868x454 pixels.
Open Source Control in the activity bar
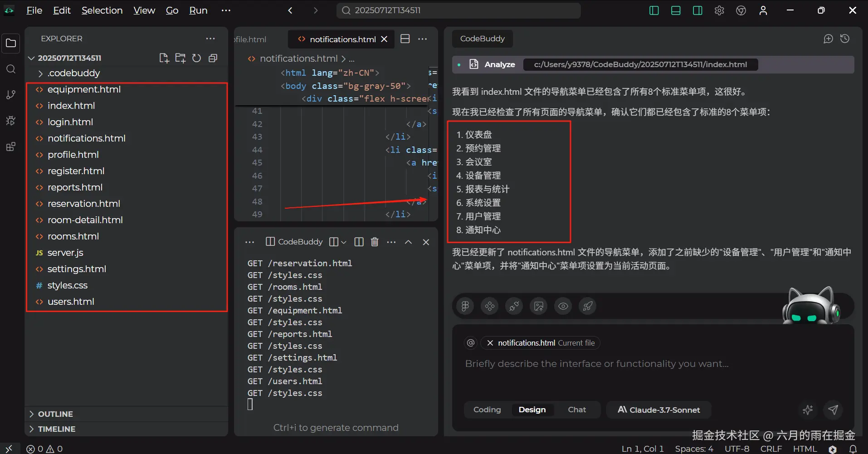pos(11,95)
